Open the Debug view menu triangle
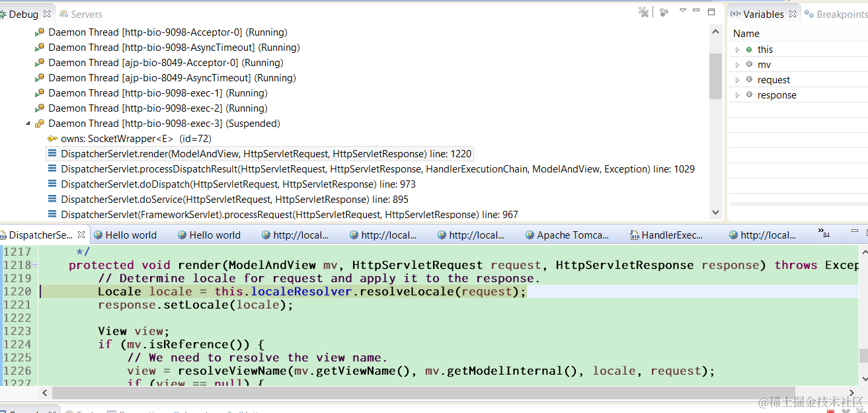This screenshot has height=413, width=868. click(683, 11)
